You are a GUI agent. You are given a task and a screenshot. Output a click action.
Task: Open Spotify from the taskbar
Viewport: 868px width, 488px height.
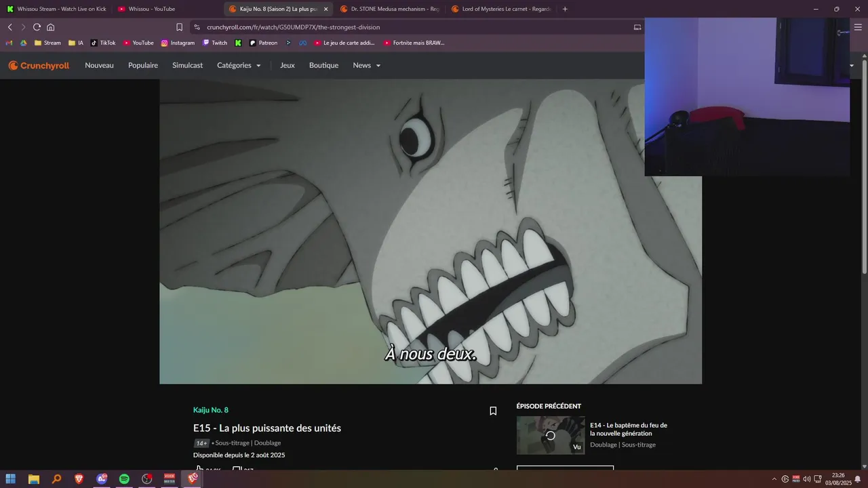tap(124, 479)
